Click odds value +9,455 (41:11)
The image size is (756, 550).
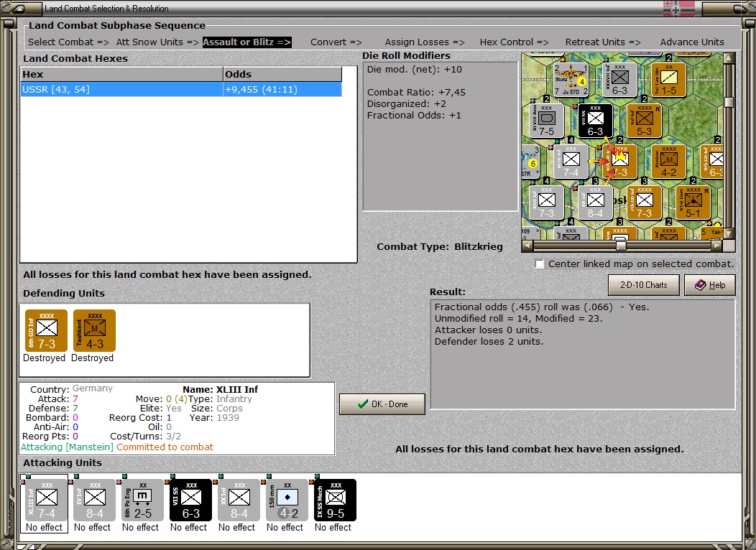(262, 89)
